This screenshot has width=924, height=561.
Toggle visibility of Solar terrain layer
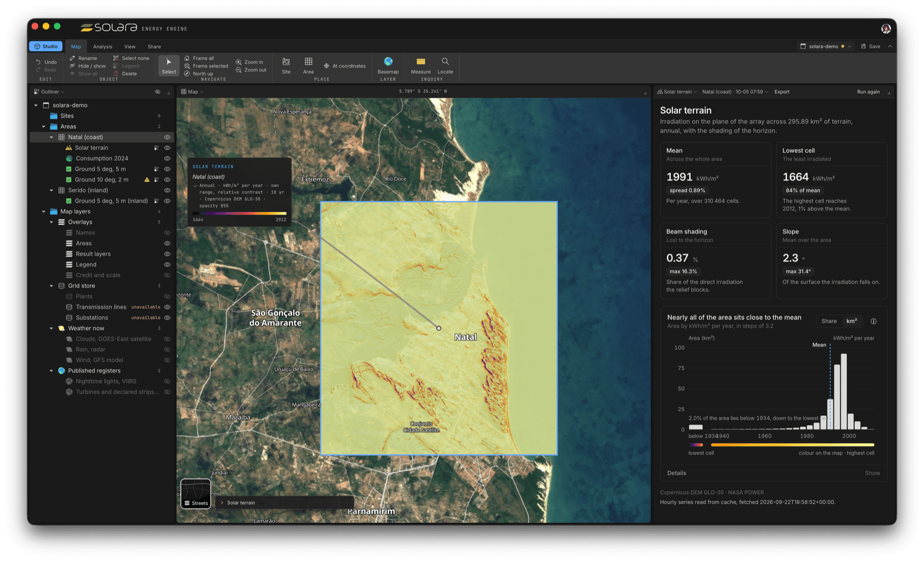167,148
